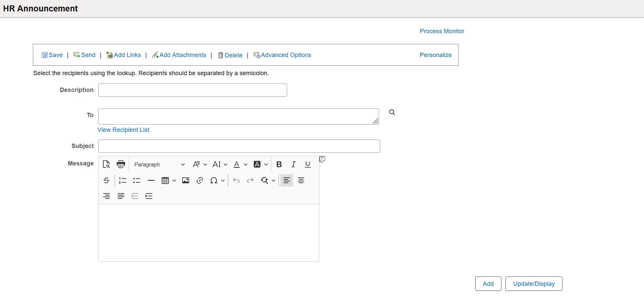Click the redo arrow icon
The image size is (644, 308).
point(250,181)
